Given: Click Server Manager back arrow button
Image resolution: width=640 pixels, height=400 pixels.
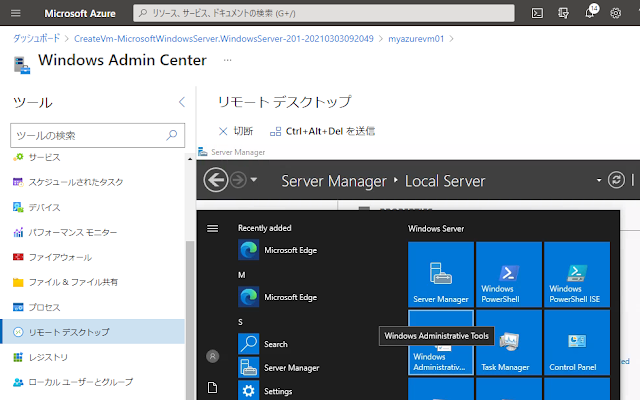Looking at the screenshot, I should 216,180.
